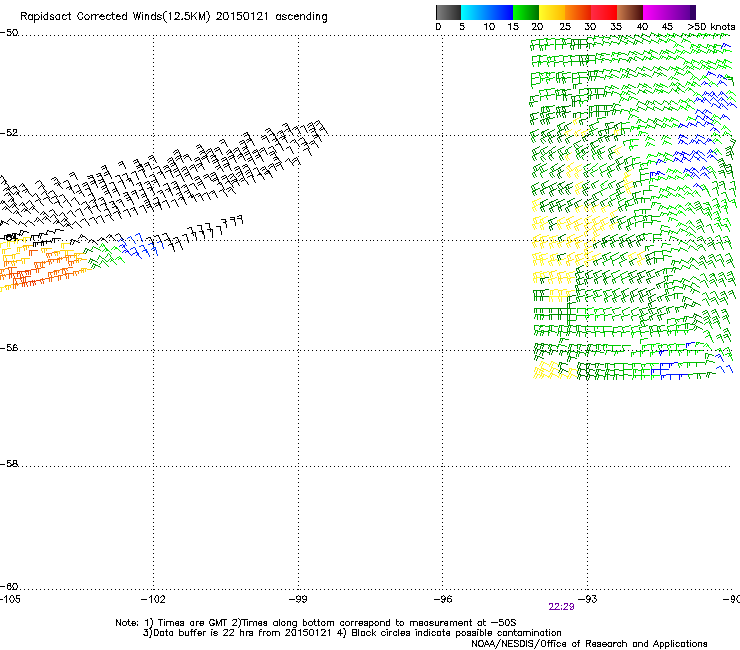Viewport: 740px width, 650px height.
Task: Click the latitude label '-52'
Action: (9, 133)
